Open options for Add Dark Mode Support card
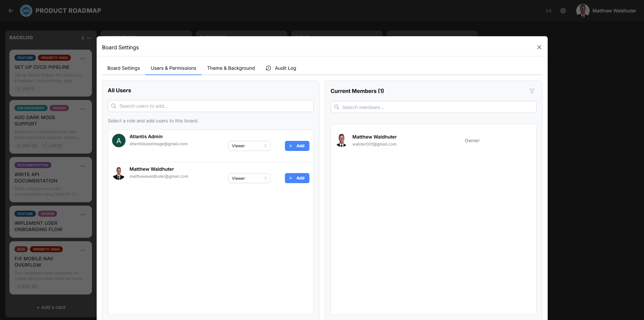644x320 pixels. 83,109
